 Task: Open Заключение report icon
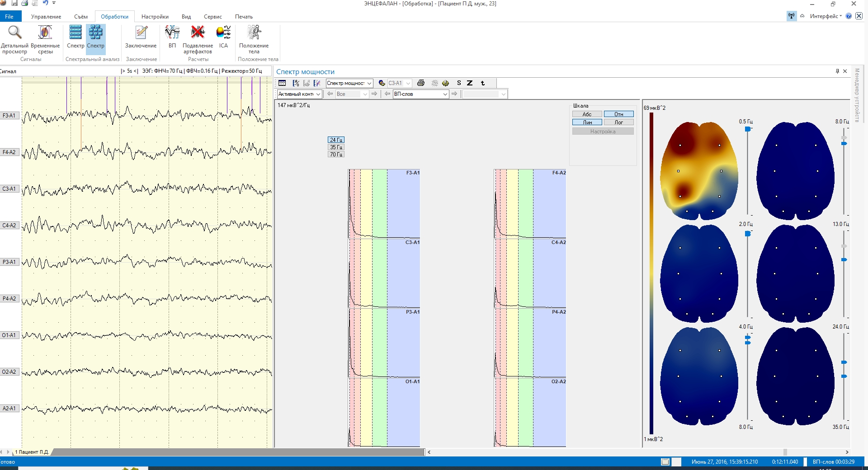(141, 33)
